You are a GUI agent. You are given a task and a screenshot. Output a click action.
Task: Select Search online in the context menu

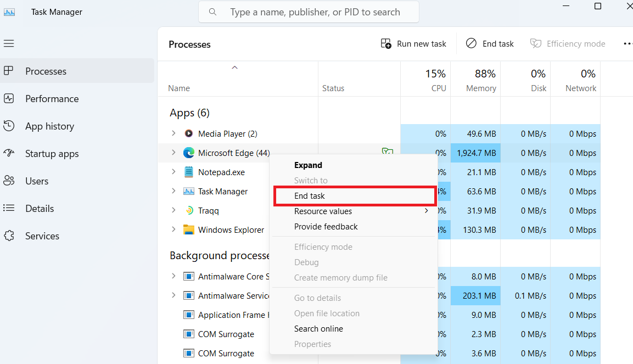(318, 328)
